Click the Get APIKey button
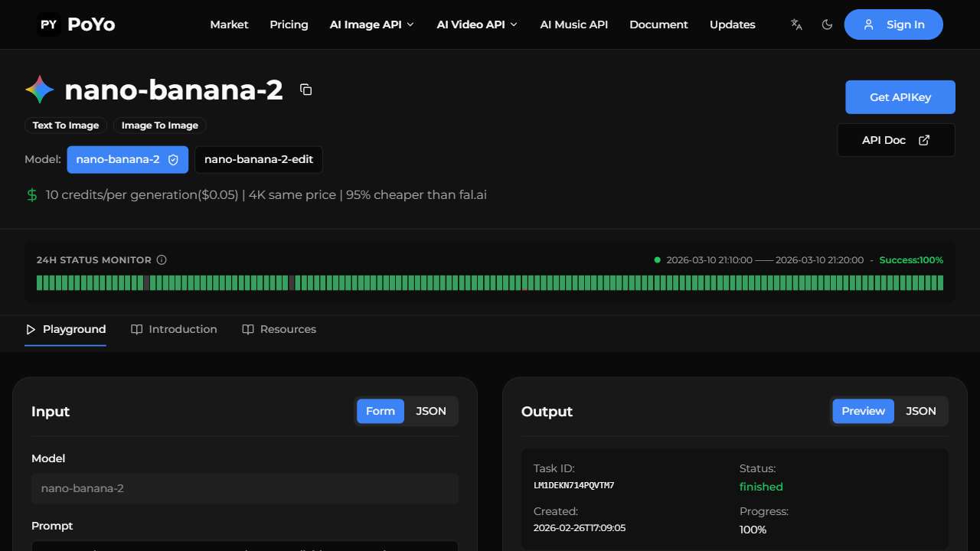 [900, 97]
